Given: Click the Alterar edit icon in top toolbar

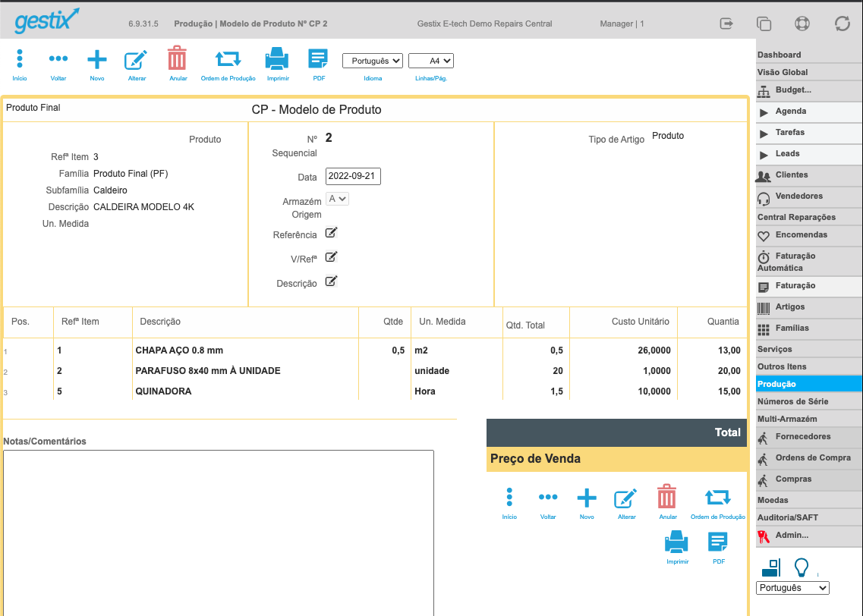Looking at the screenshot, I should click(x=136, y=59).
